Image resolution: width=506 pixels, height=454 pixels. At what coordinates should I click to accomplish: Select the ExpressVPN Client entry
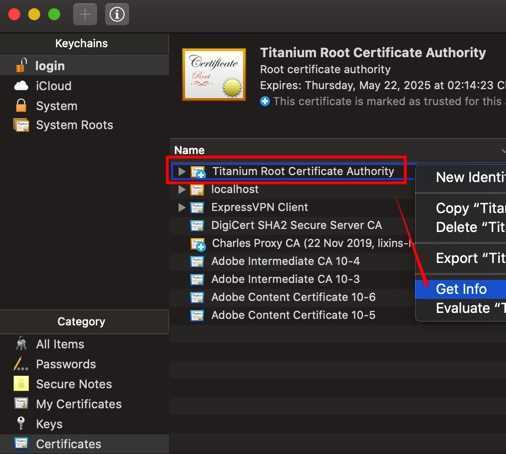259,207
